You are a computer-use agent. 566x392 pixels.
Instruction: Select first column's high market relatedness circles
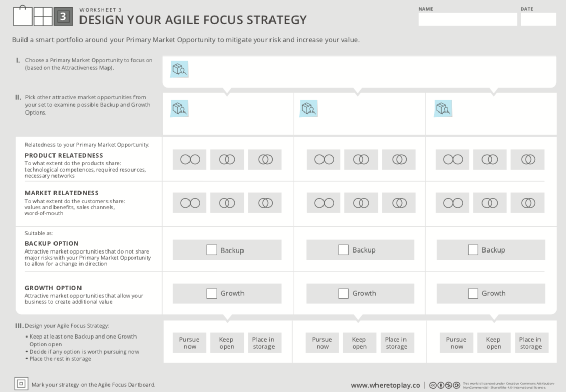coord(264,203)
